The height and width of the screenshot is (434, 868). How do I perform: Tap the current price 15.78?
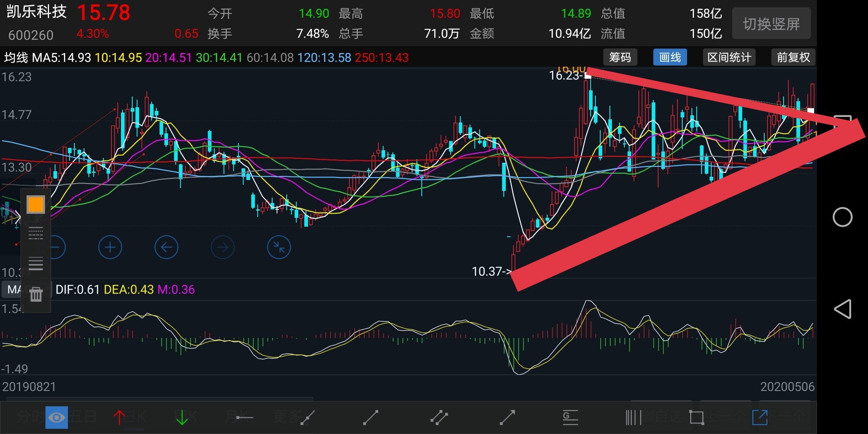point(104,13)
